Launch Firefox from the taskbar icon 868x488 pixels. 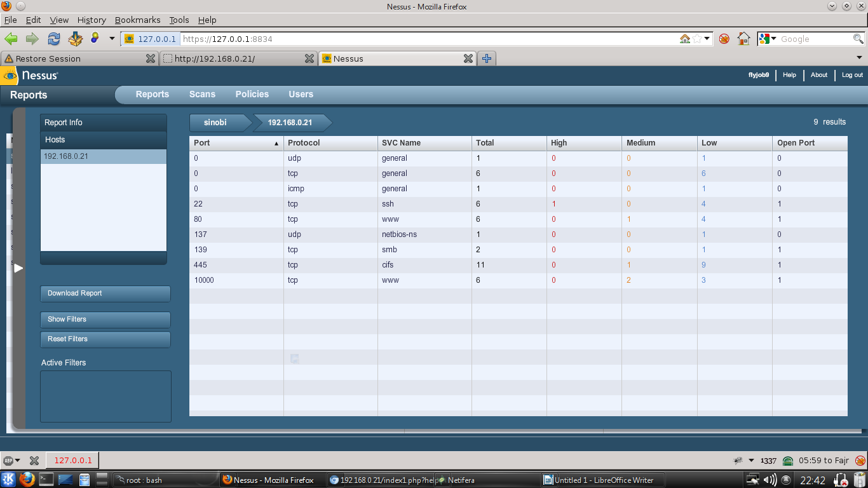(26, 480)
